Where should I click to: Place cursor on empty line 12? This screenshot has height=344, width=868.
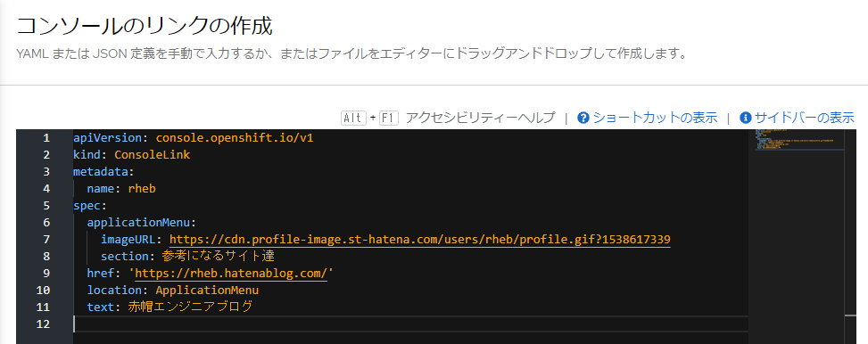tap(409, 324)
